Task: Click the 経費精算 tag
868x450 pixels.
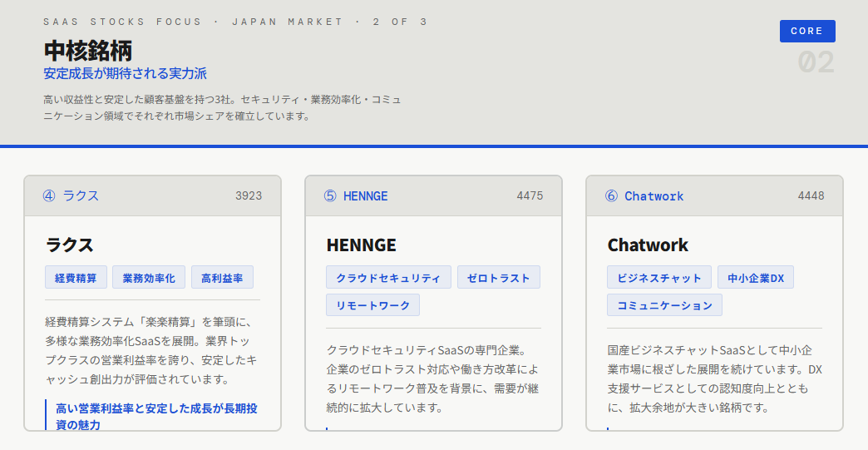Action: 76,278
